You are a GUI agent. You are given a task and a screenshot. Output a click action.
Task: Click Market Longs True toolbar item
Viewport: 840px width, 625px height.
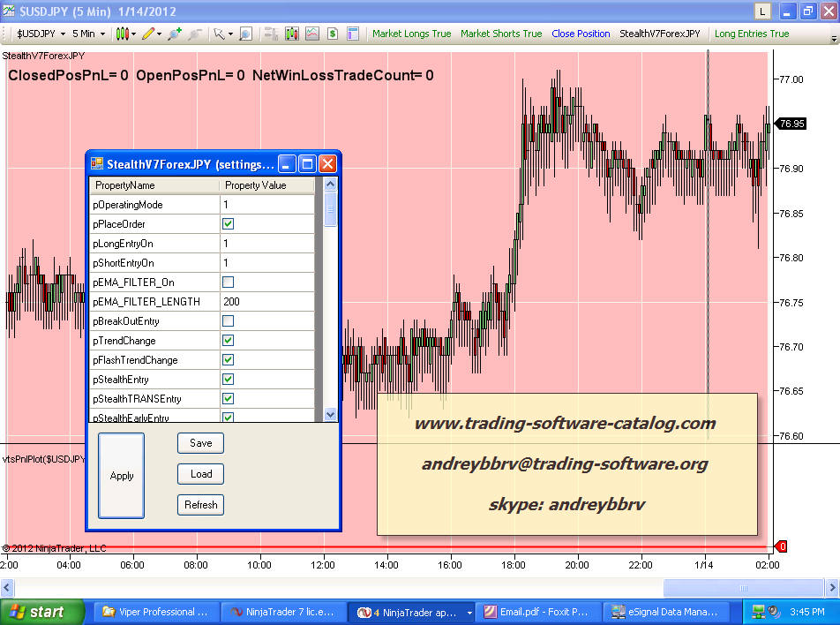coord(411,34)
